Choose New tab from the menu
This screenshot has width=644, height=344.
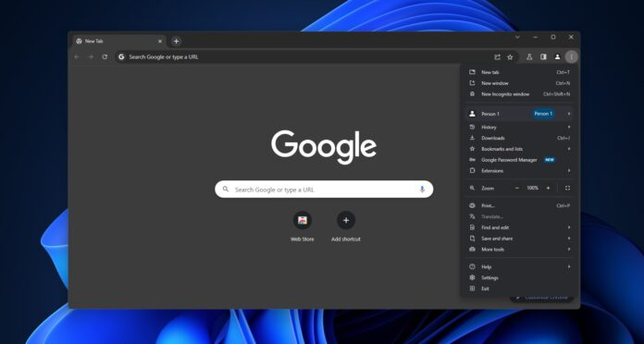(x=520, y=72)
